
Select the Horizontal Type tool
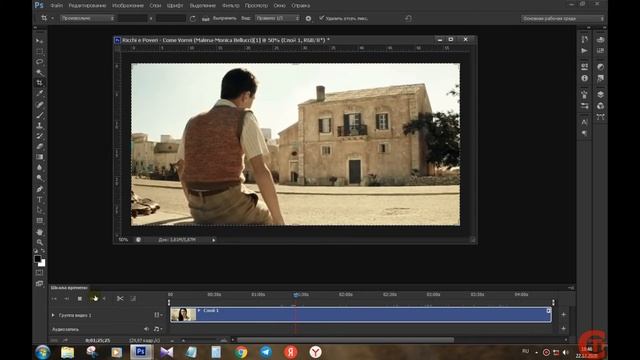pos(40,200)
